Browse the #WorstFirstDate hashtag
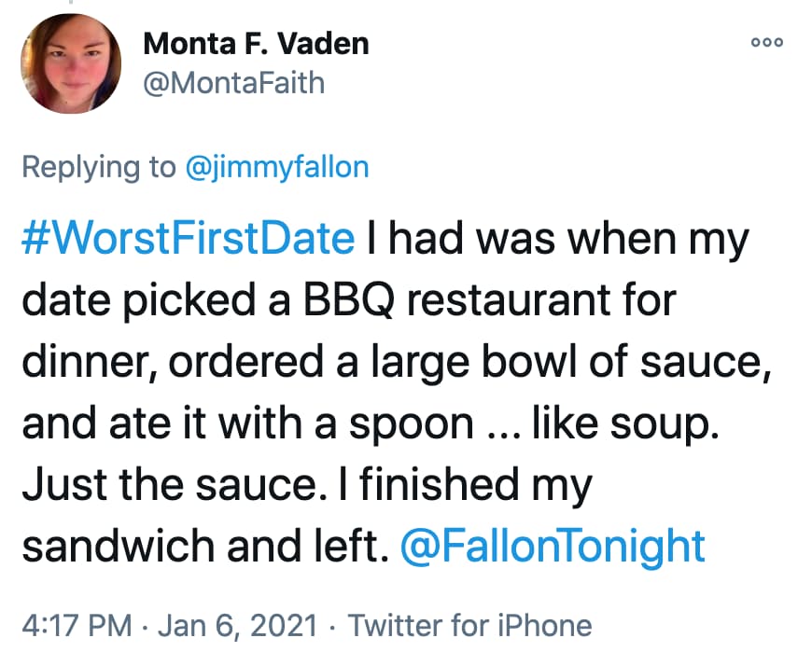This screenshot has height=666, width=812. click(188, 240)
